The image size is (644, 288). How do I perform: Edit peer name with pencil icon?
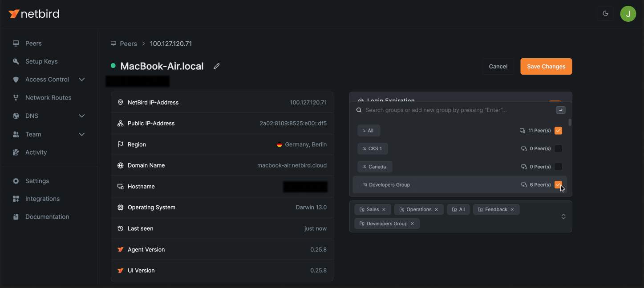click(217, 66)
